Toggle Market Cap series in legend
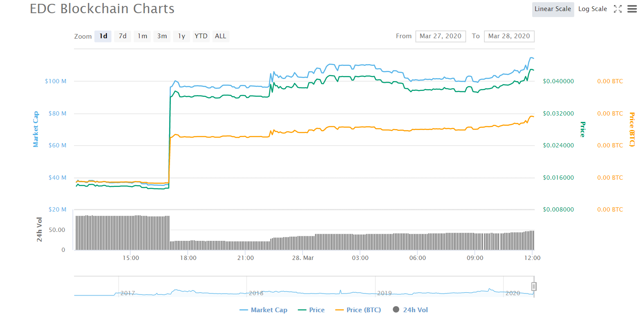644x319 pixels. pyautogui.click(x=264, y=310)
